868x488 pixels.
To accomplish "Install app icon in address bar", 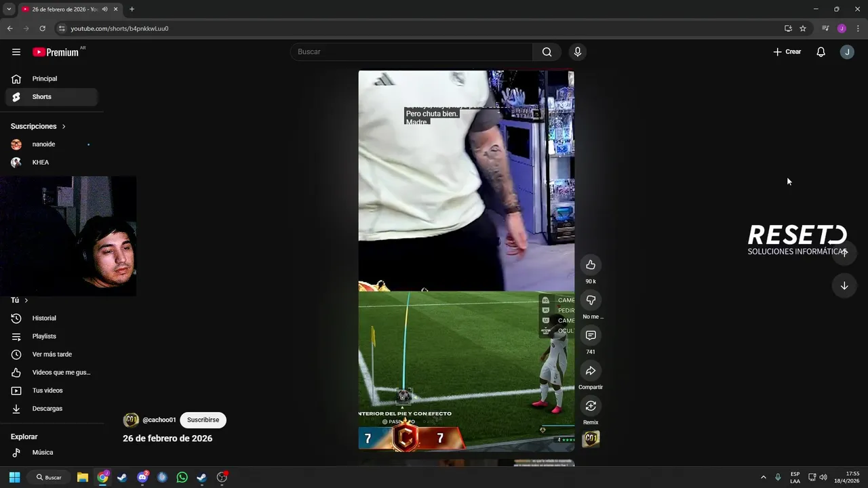I will click(788, 28).
